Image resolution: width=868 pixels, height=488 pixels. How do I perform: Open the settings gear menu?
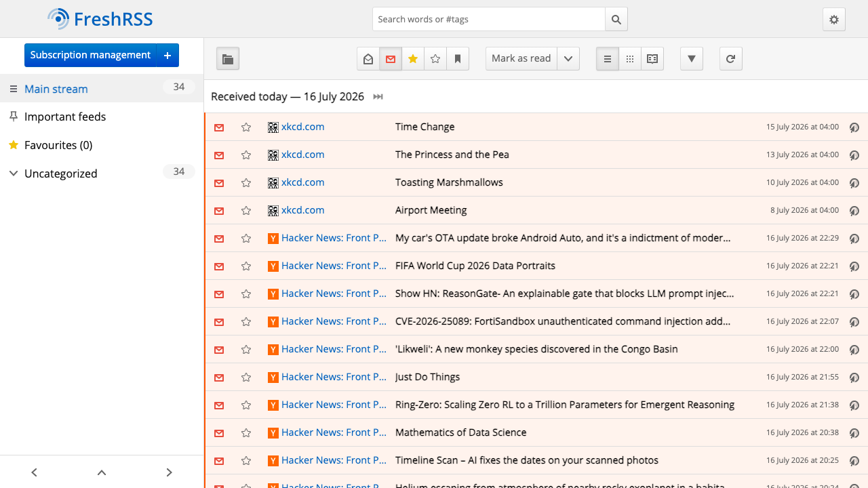pyautogui.click(x=834, y=20)
